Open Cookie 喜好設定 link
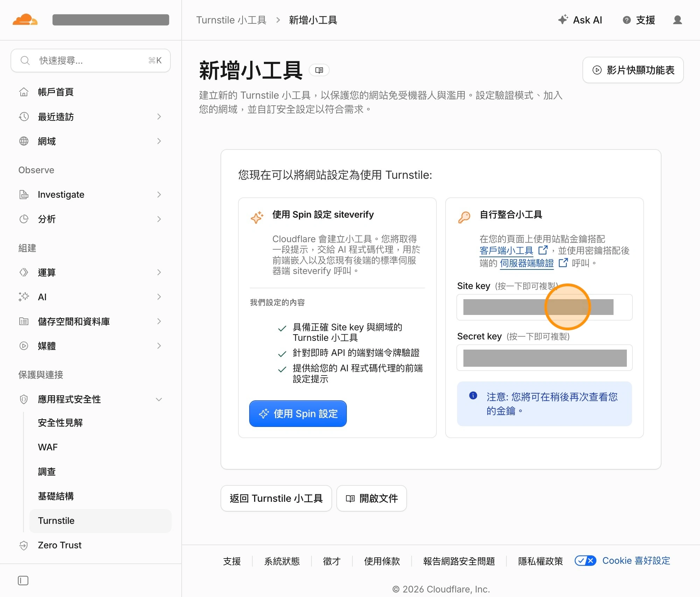This screenshot has width=700, height=597. (636, 561)
